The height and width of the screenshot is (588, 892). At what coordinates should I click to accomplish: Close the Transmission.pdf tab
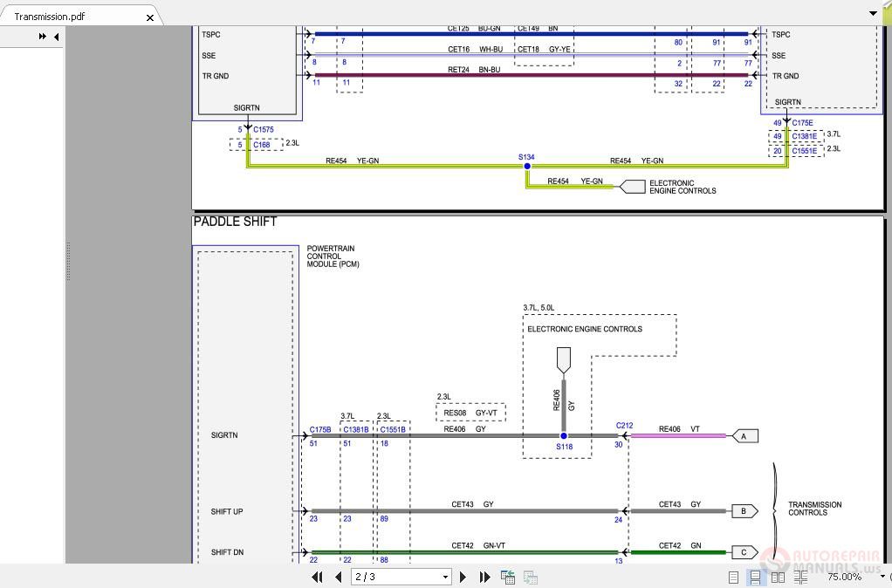point(149,17)
